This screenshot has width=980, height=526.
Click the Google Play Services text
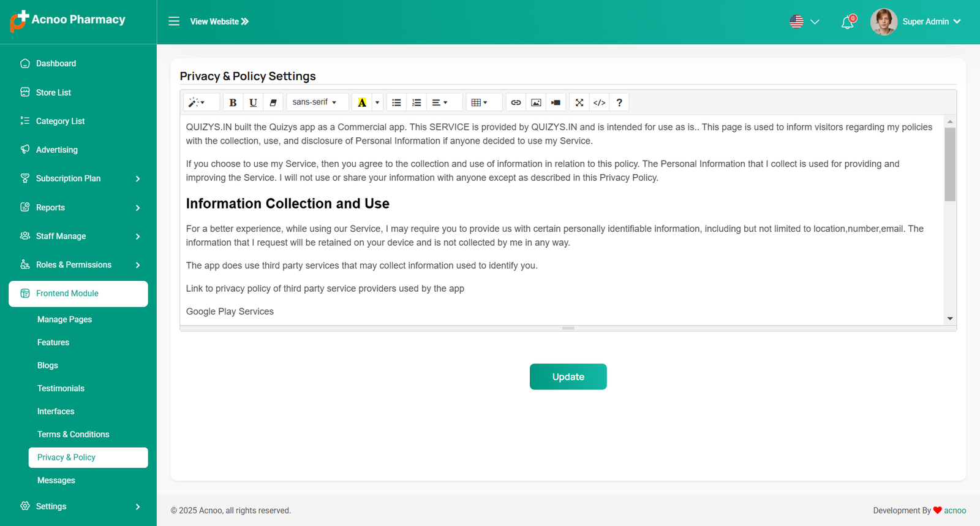tap(230, 311)
